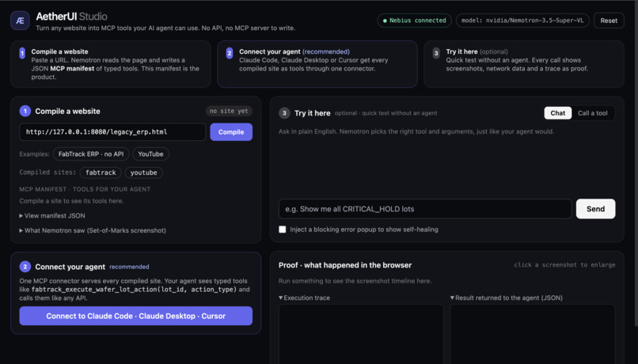638x364 pixels.
Task: Switch to the Chat tab
Action: (558, 113)
